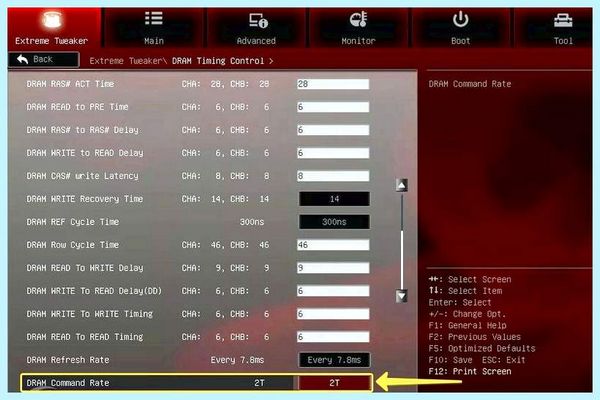This screenshot has width=600, height=400.
Task: Click the DRAM READ To READ Timing field
Action: 333,337
